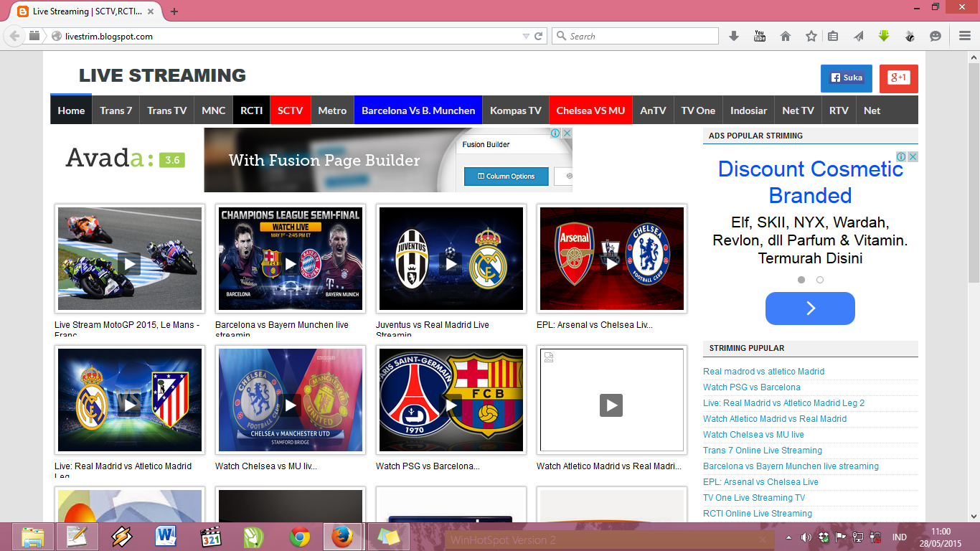The width and height of the screenshot is (980, 551).
Task: Click the AdChoices icon on Avada banner
Action: 555,133
